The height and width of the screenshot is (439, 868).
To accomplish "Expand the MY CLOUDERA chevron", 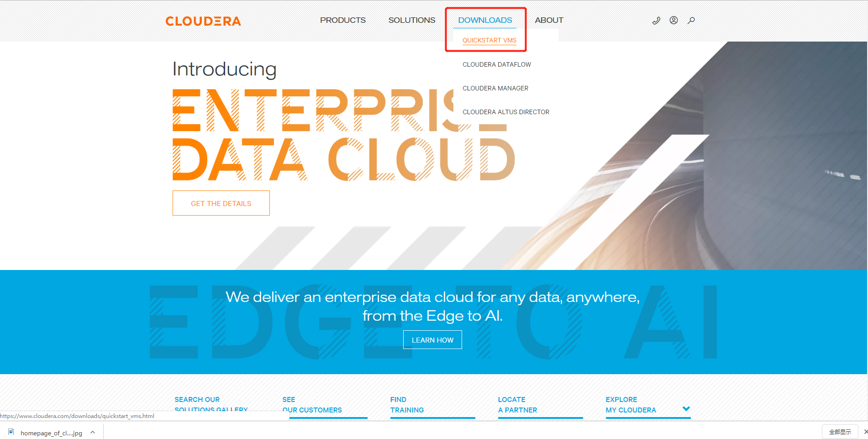I will click(686, 409).
